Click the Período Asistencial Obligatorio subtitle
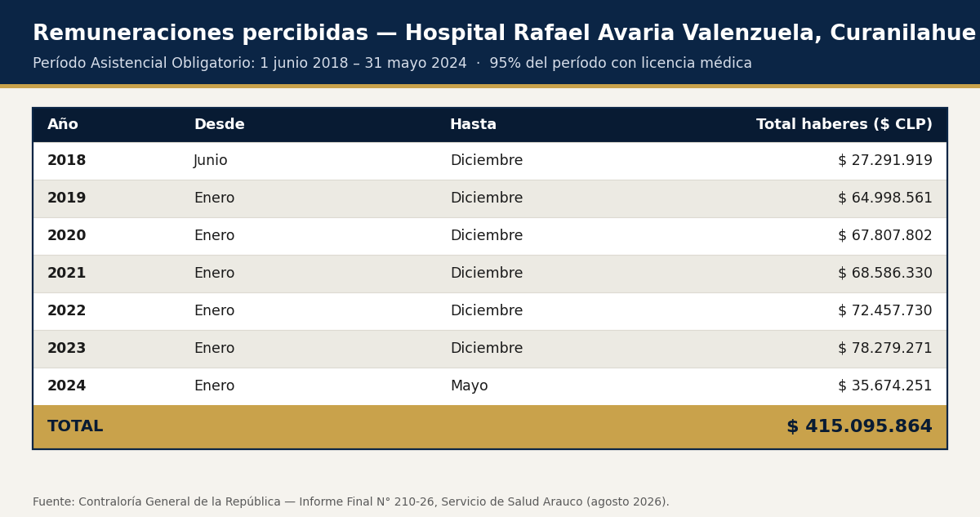 click(x=392, y=64)
